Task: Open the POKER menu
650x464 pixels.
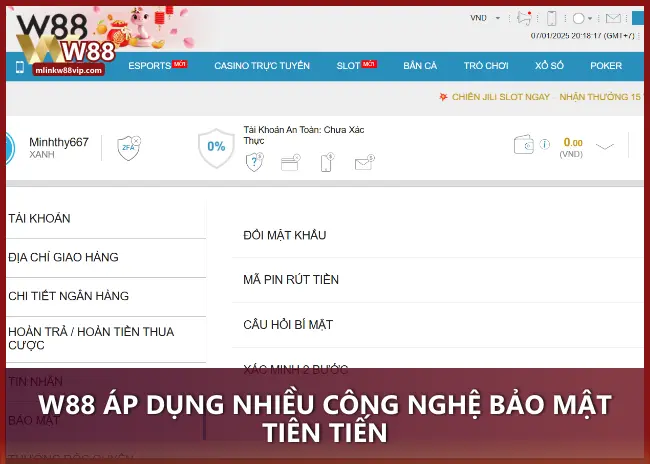Action: click(x=606, y=66)
